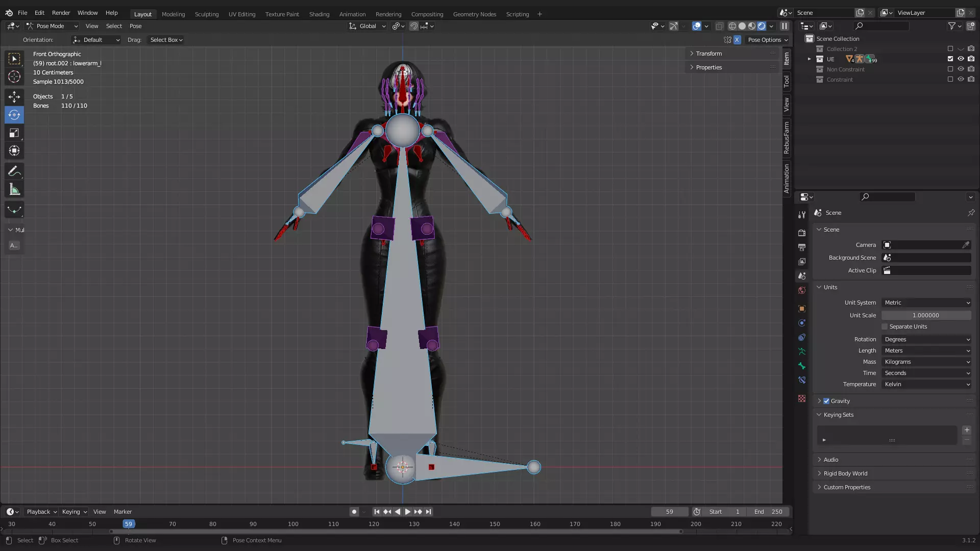Open the Bone properties tab
This screenshot has width=980, height=551.
802,366
